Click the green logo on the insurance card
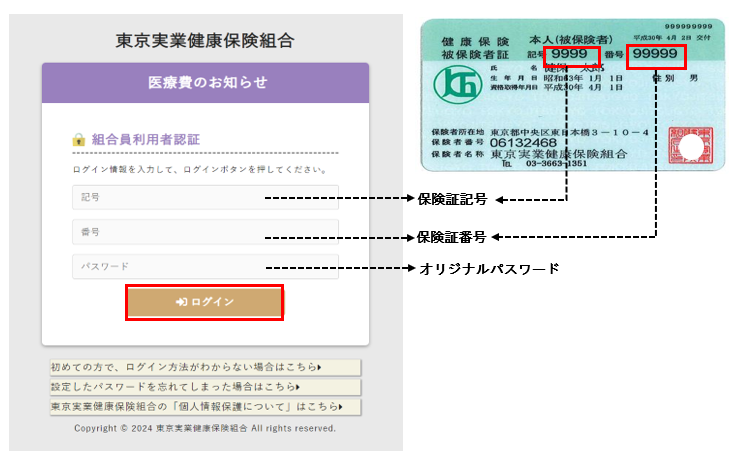Screen dimensions: 733x471 point(458,85)
